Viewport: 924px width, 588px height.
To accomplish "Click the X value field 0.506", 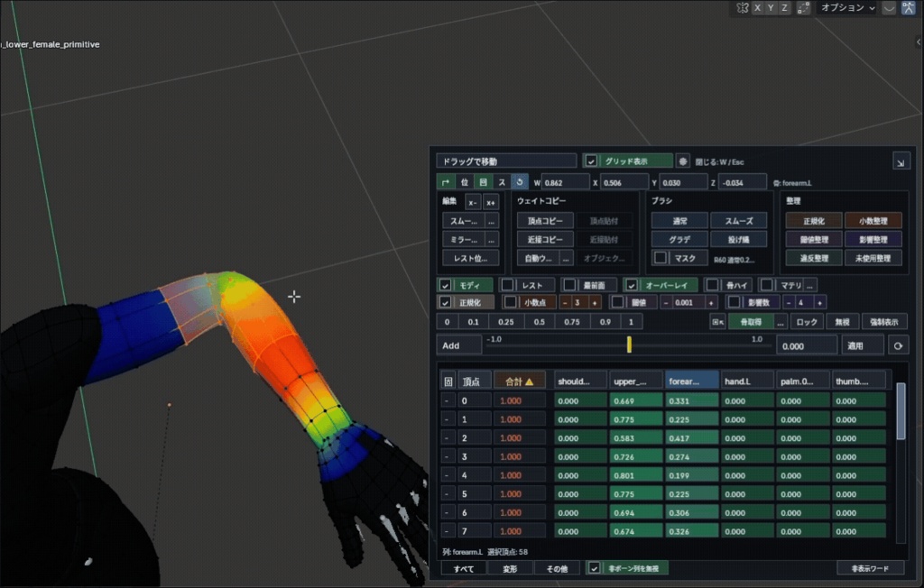I will click(x=624, y=183).
